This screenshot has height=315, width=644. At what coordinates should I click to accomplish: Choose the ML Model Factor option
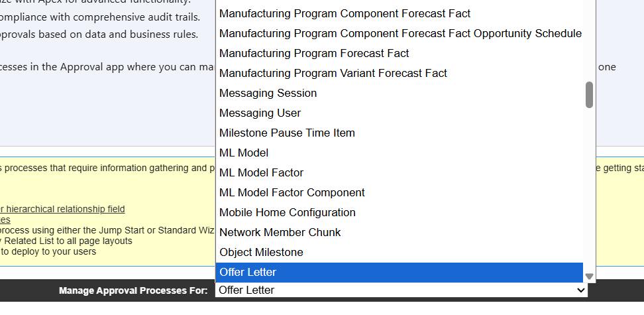click(x=261, y=172)
